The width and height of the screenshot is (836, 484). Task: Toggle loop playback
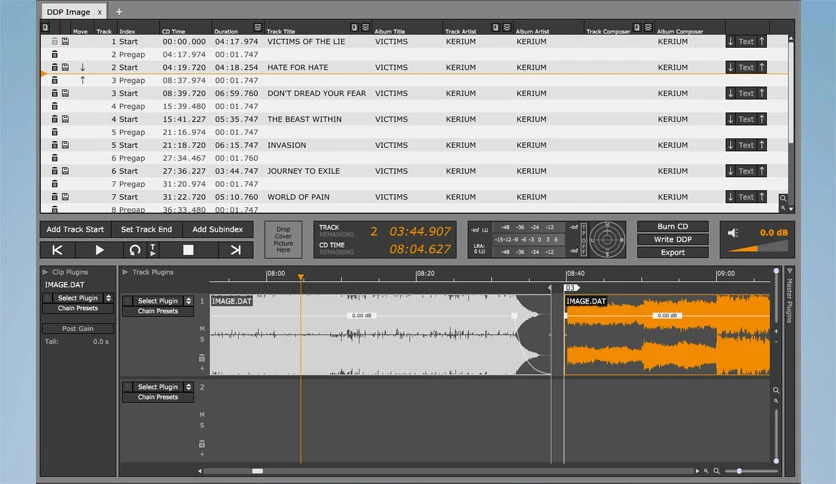pyautogui.click(x=134, y=250)
